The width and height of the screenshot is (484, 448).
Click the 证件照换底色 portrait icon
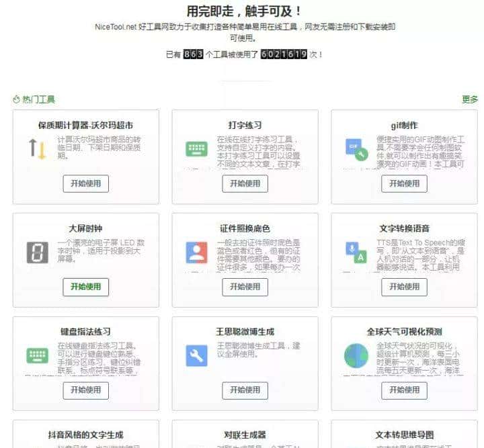click(x=196, y=253)
